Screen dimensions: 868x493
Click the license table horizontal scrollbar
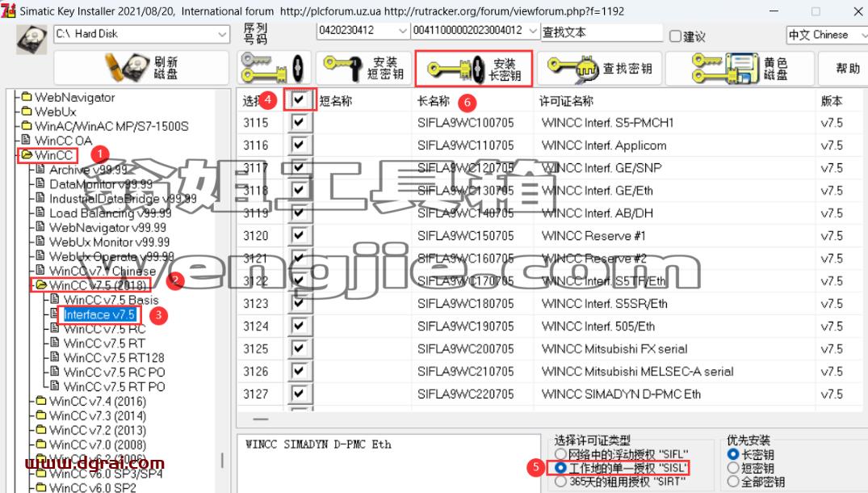260,419
